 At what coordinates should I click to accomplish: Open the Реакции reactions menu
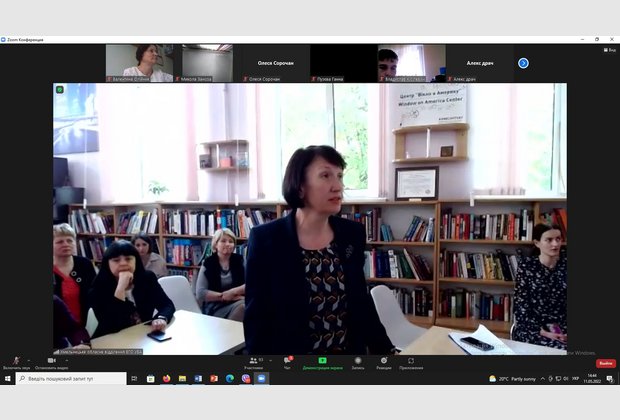(384, 362)
